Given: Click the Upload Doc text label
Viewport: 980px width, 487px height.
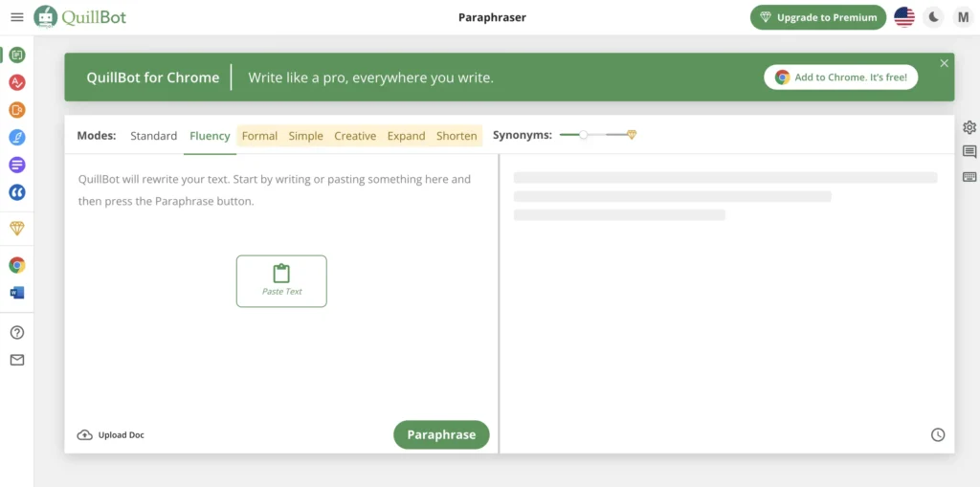Looking at the screenshot, I should (122, 435).
